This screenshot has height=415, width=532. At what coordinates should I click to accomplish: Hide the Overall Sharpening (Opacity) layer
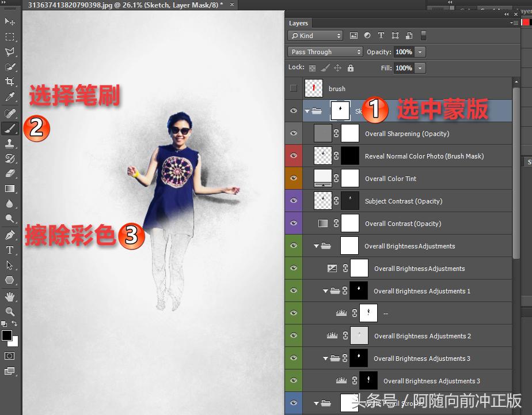[293, 133]
